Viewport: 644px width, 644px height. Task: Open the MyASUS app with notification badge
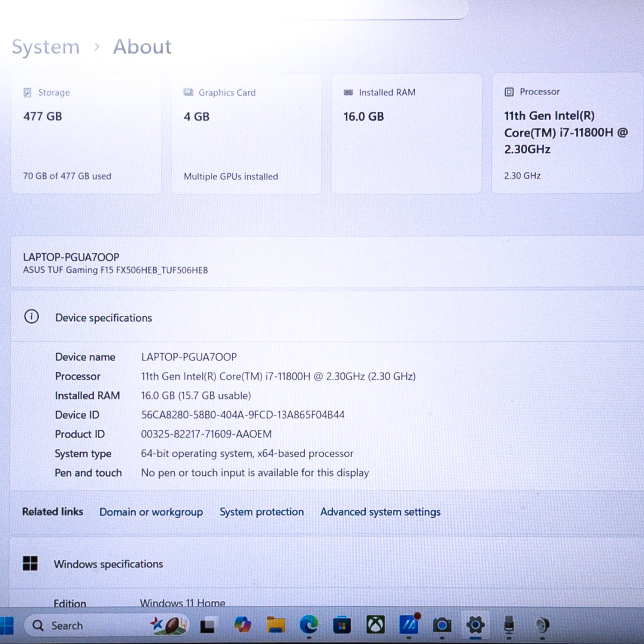pyautogui.click(x=409, y=625)
